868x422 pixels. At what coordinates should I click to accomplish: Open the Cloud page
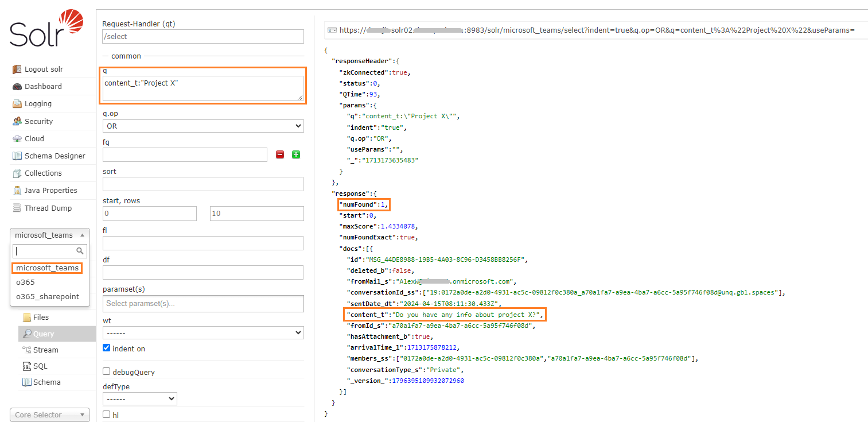[34, 139]
